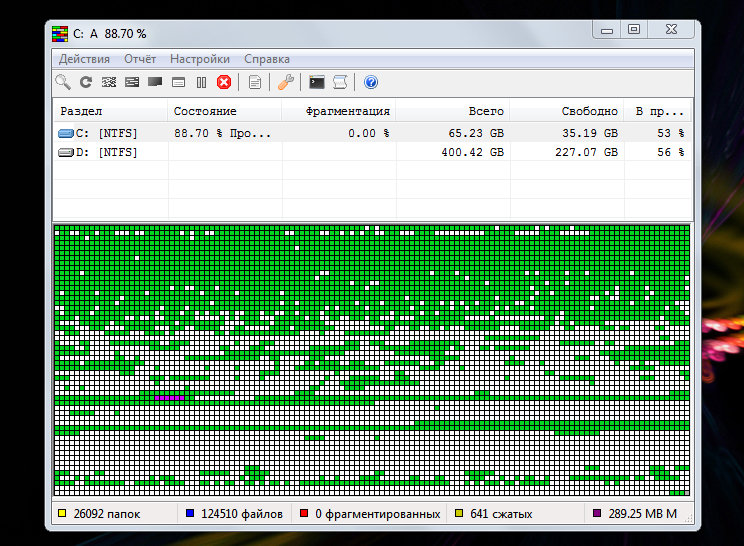Open help with the blue question mark
The width and height of the screenshot is (744, 546).
371,82
